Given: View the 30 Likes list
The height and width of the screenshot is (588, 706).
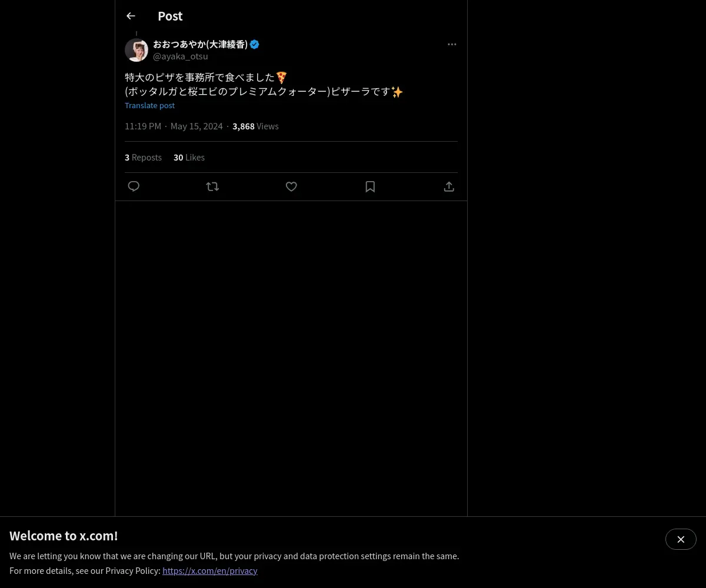Looking at the screenshot, I should (x=189, y=157).
